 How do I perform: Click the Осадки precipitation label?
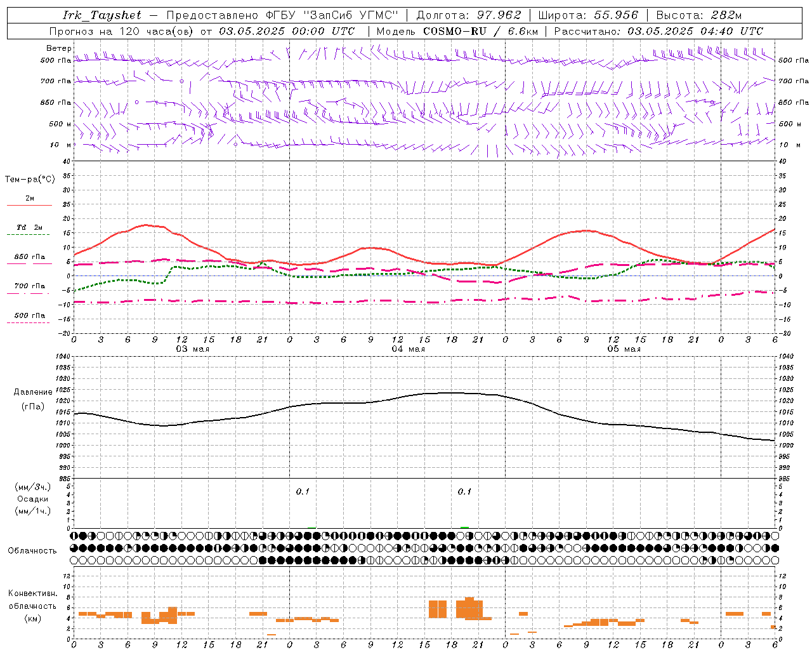tap(32, 499)
